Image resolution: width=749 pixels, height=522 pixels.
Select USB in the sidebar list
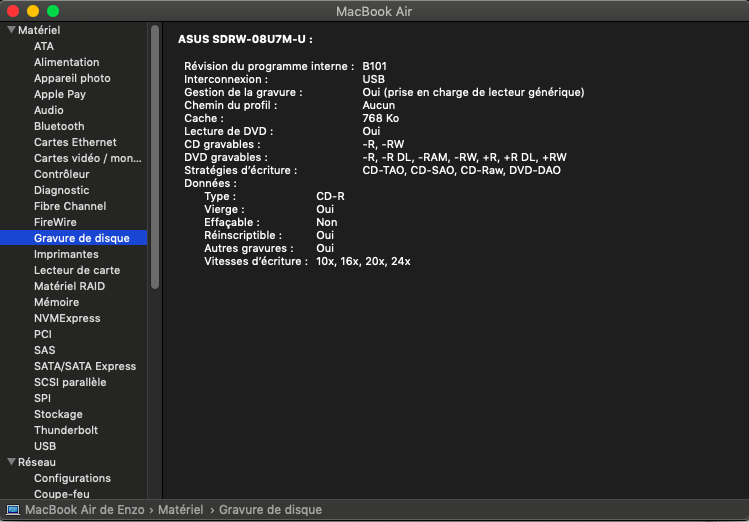(x=45, y=446)
